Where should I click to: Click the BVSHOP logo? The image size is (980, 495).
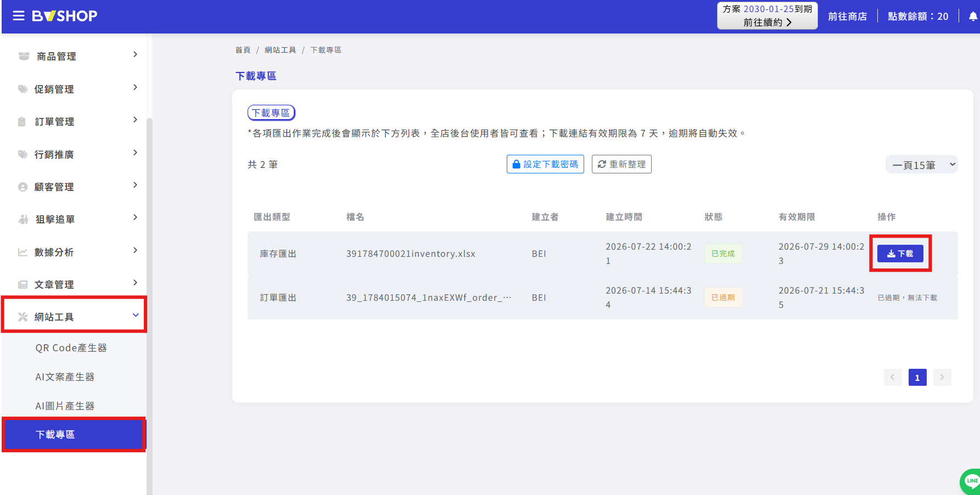[64, 16]
